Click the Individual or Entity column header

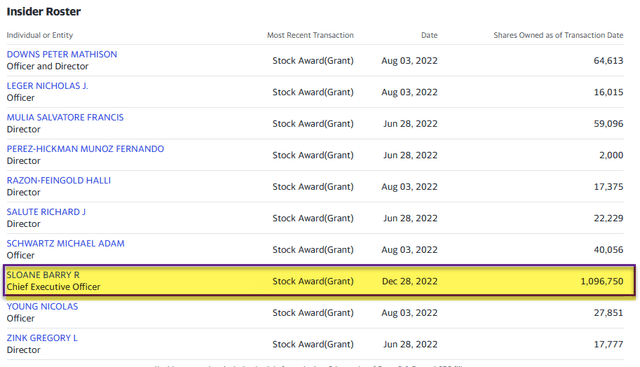[x=40, y=35]
